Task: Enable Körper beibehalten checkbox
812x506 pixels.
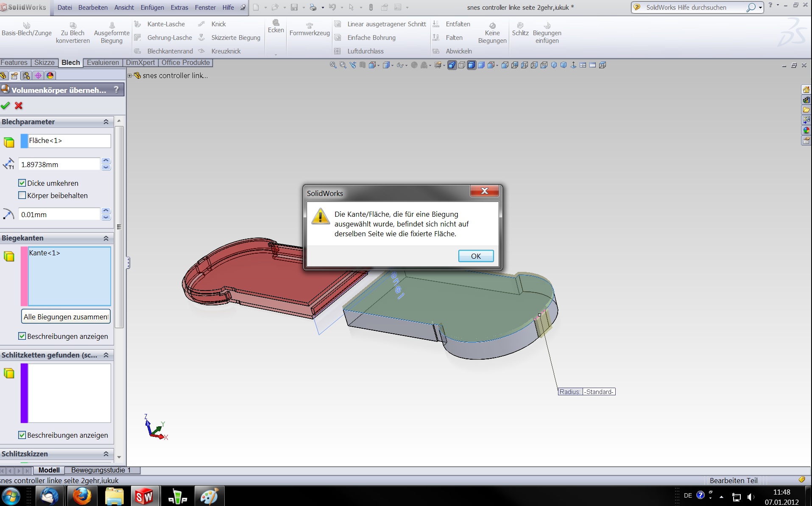Action: click(22, 196)
